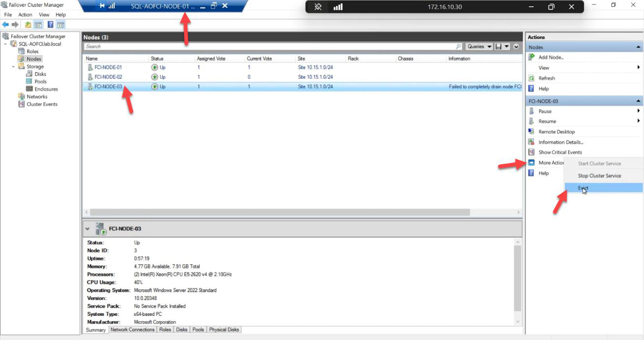Image resolution: width=644 pixels, height=340 pixels.
Task: Click the unpin icon on 172.16.10.30 connection bar
Action: pos(318,7)
